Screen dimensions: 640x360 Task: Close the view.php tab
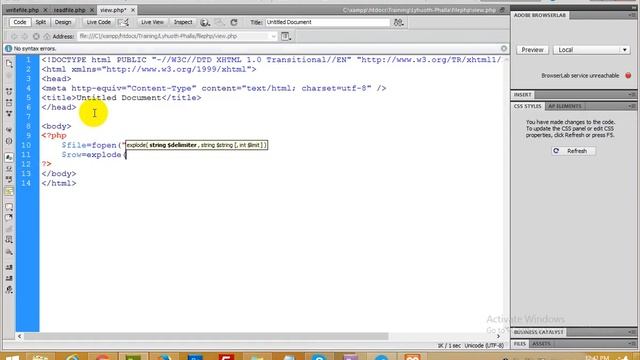pyautogui.click(x=133, y=10)
